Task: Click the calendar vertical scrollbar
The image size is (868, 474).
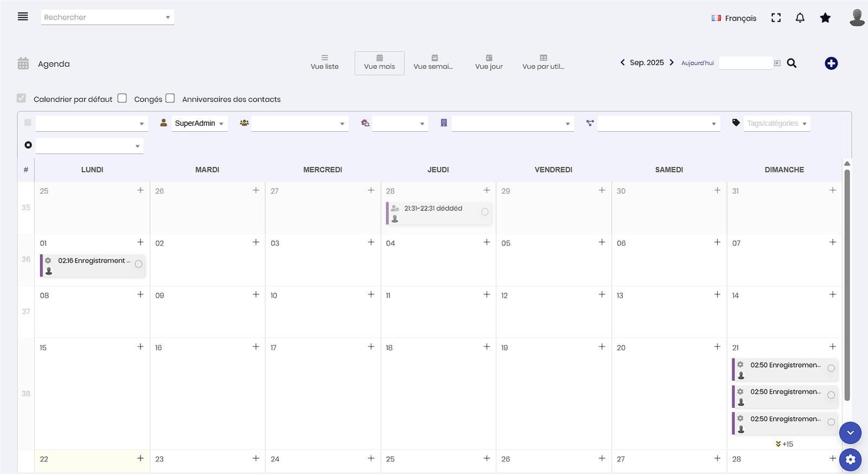Action: point(847,282)
